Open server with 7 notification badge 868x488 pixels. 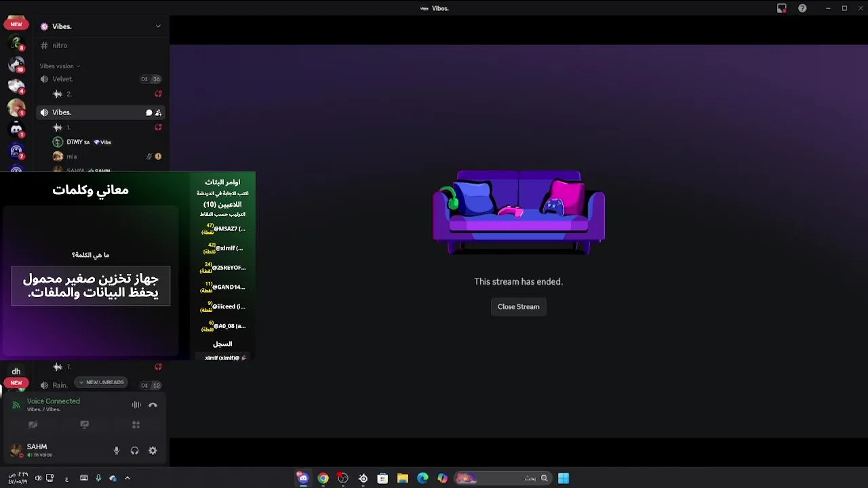(x=16, y=150)
